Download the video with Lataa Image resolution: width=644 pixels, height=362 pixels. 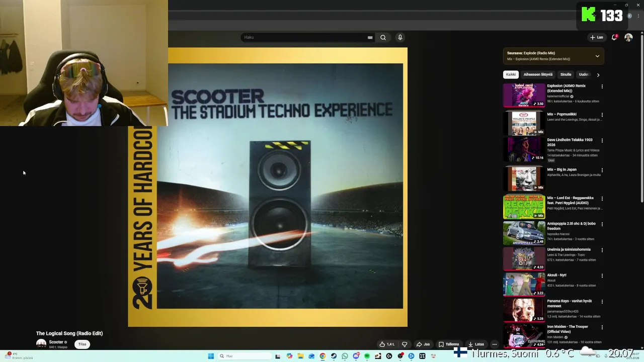pyautogui.click(x=475, y=344)
